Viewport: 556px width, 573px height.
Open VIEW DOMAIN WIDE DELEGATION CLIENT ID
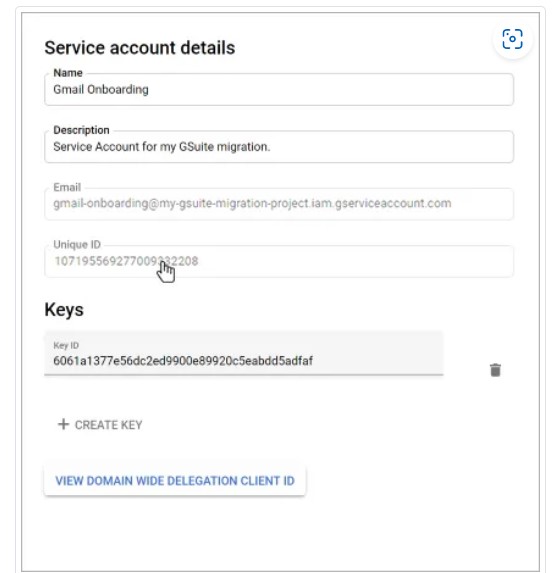(175, 481)
